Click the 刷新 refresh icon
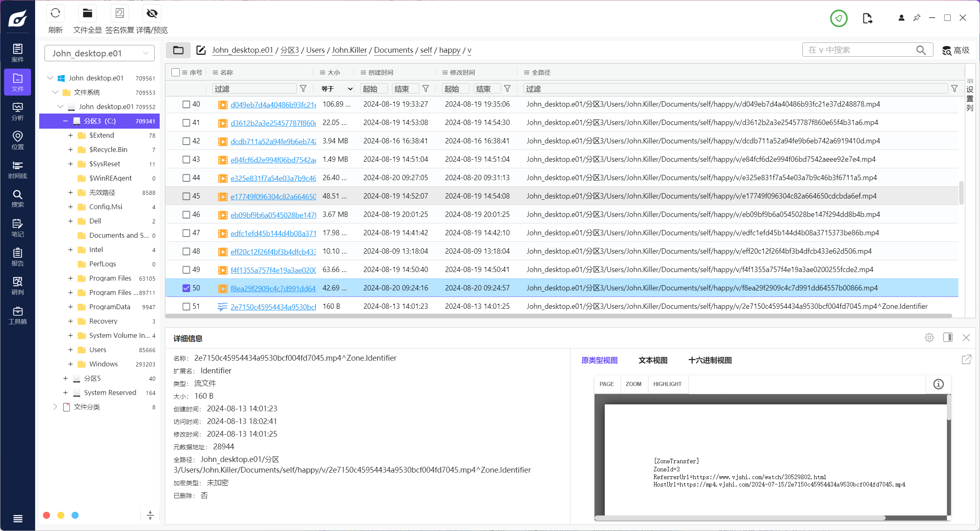Viewport: 980px width, 531px height. [55, 14]
